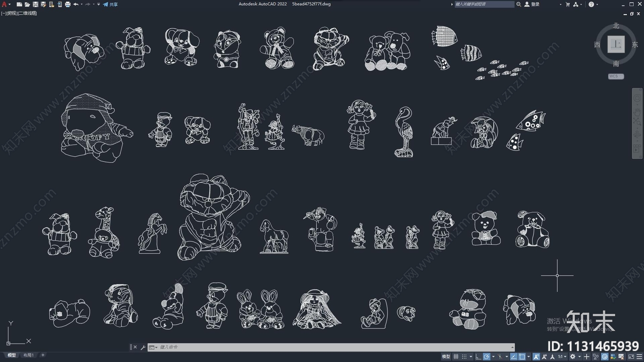Select the 模型 model tab

point(12,355)
